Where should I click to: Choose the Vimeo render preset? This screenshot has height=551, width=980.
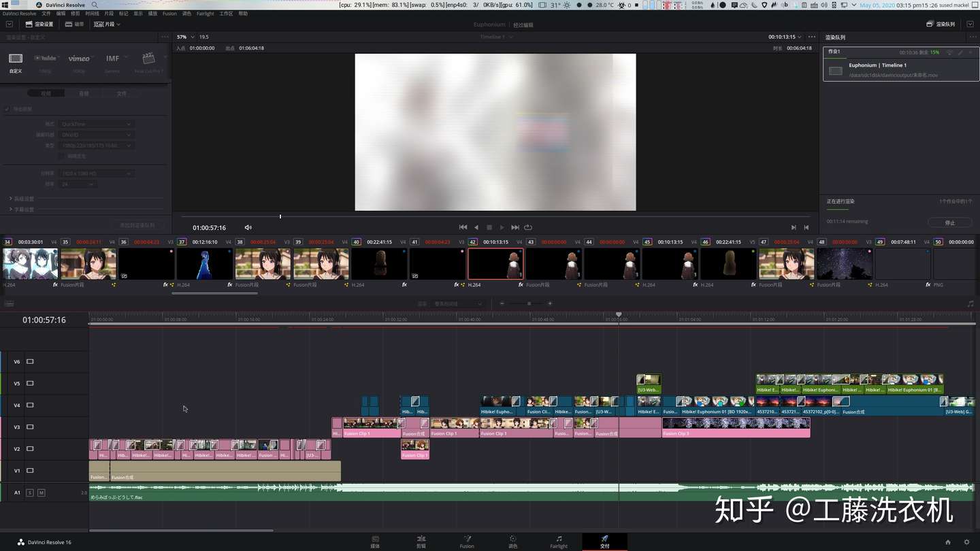click(x=79, y=59)
